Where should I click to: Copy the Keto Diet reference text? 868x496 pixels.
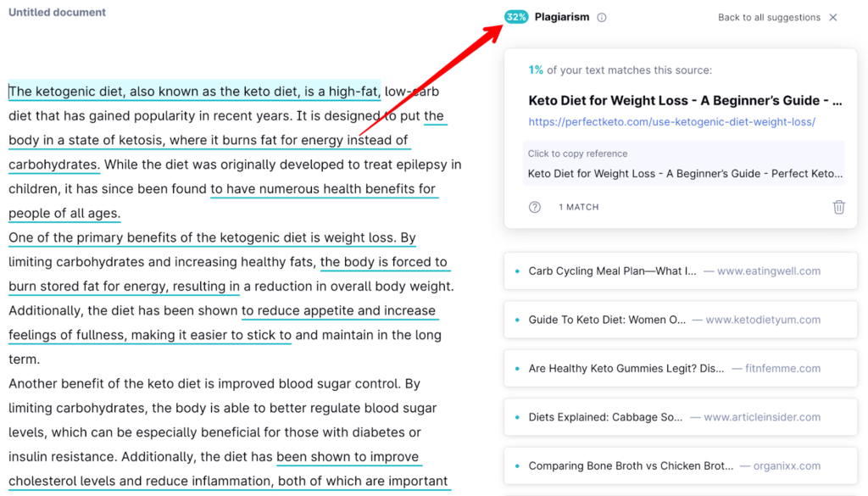(x=685, y=174)
